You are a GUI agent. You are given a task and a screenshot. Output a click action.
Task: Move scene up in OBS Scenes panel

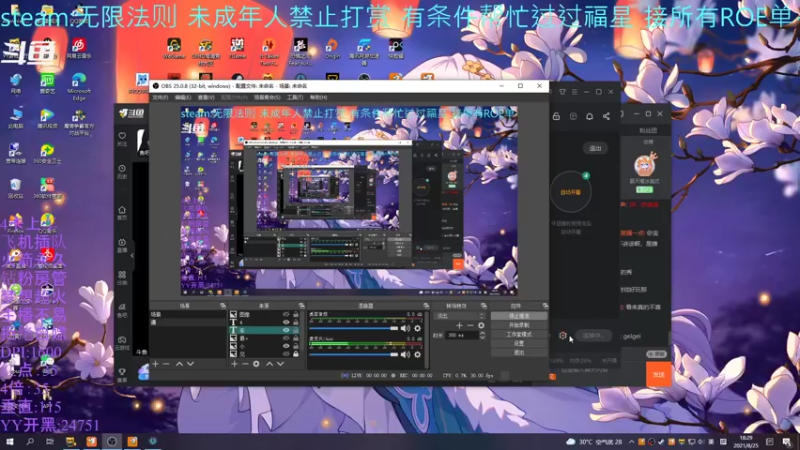point(179,364)
